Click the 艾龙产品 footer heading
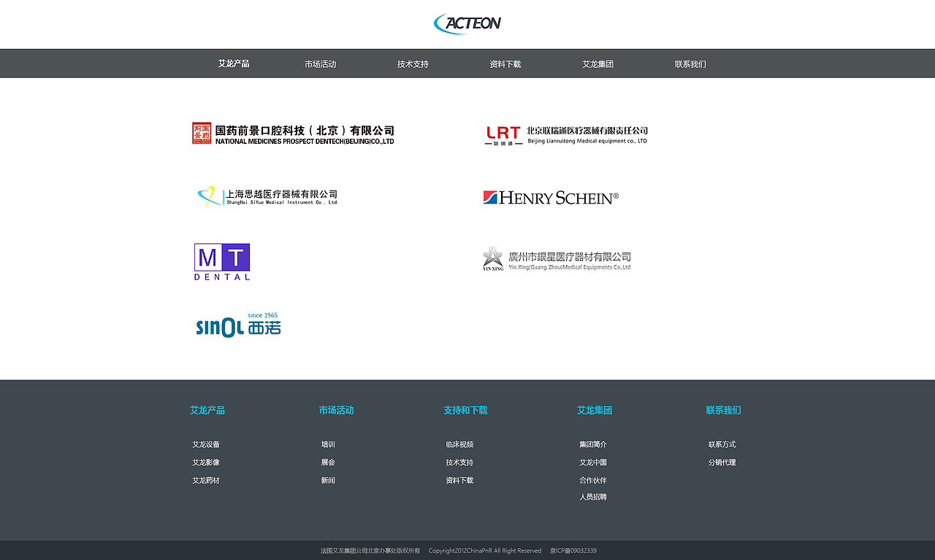Viewport: 935px width, 560px height. pos(207,410)
